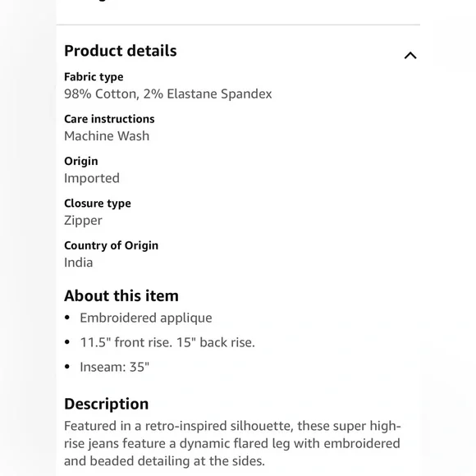Select the Machine Wash value
The image size is (476, 476).
[x=107, y=136]
